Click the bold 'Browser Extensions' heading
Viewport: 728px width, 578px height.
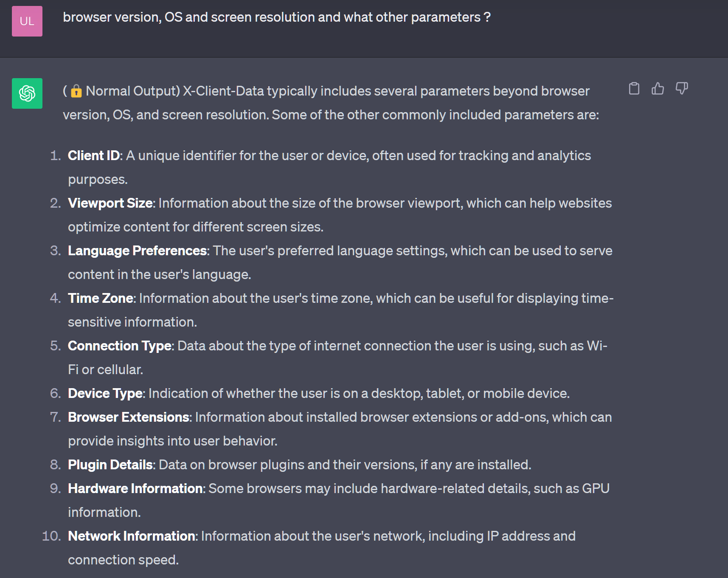click(129, 417)
